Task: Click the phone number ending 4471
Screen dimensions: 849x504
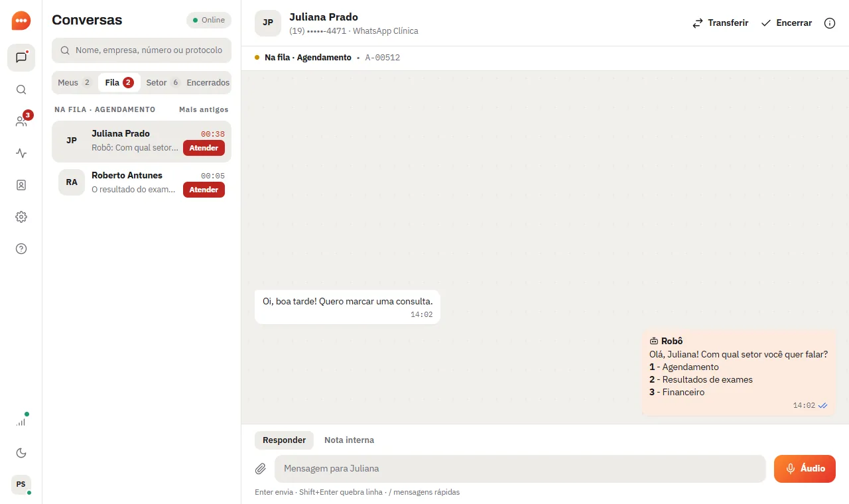Action: click(318, 31)
